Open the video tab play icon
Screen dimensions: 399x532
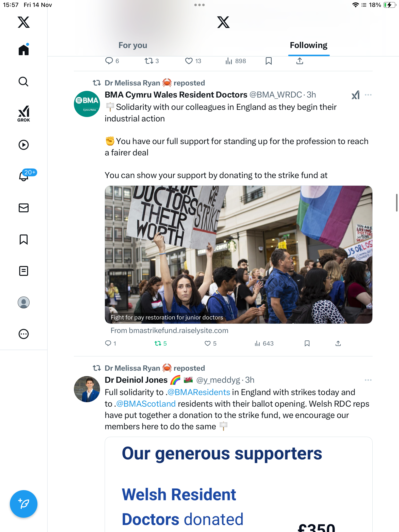(24, 145)
